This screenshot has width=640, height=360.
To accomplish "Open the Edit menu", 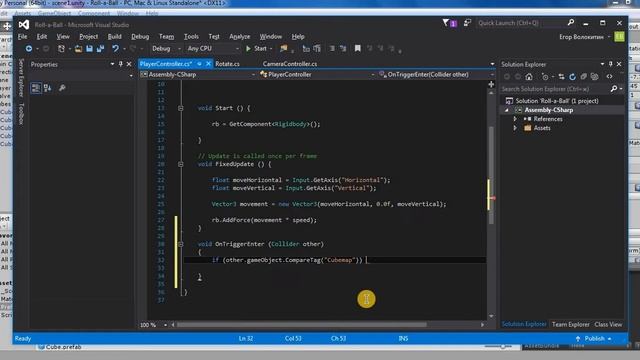I will click(42, 36).
